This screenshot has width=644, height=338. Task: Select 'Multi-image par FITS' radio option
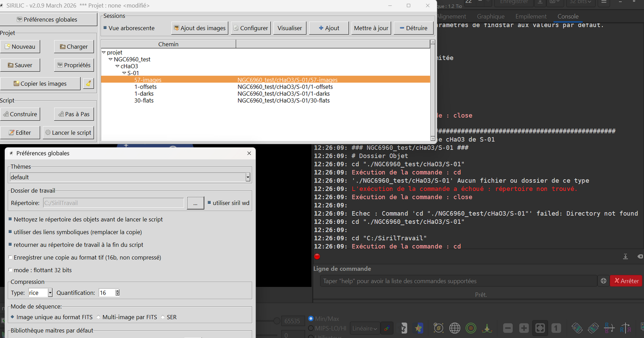point(98,317)
